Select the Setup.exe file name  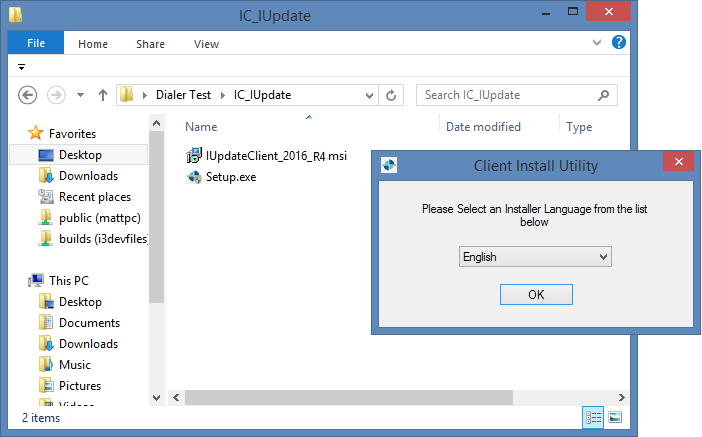[x=231, y=177]
